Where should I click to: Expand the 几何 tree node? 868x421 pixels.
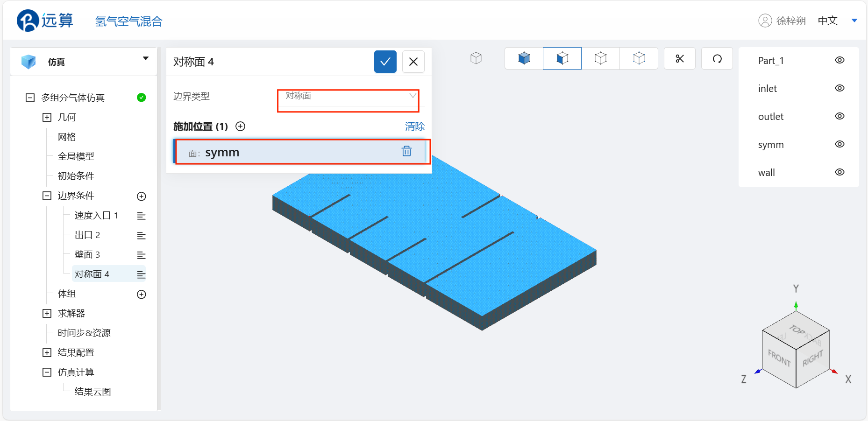47,117
